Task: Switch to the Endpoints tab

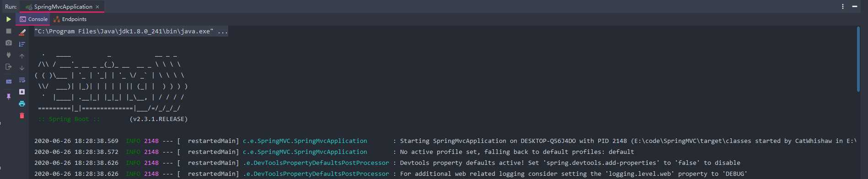Action: coord(70,19)
